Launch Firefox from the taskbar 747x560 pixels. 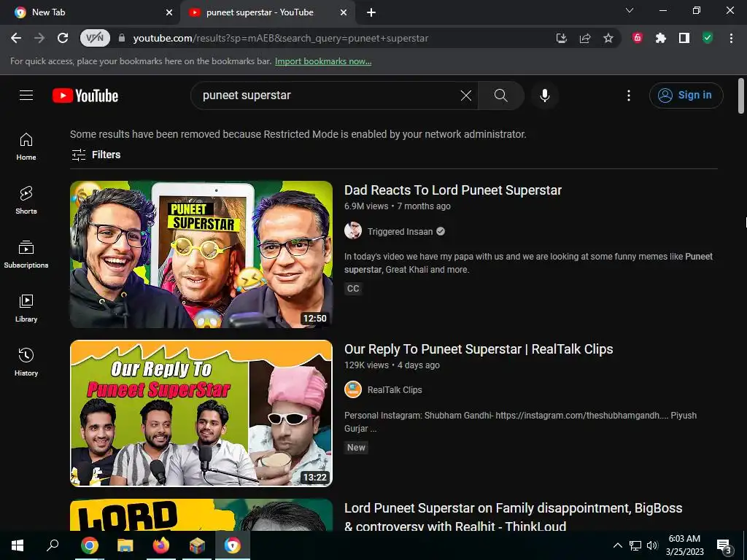(x=161, y=545)
